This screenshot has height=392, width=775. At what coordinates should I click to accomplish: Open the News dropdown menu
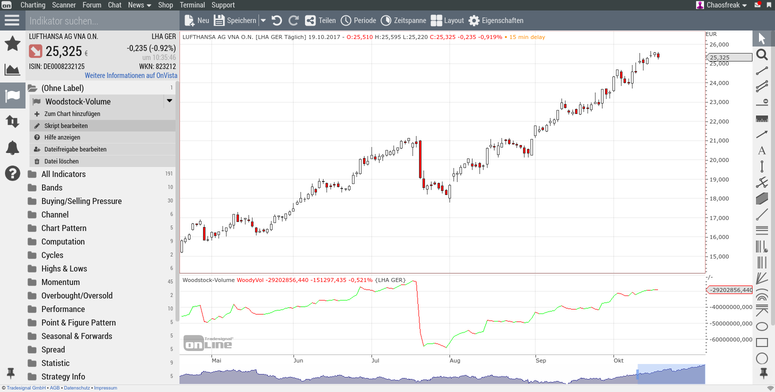tap(139, 5)
